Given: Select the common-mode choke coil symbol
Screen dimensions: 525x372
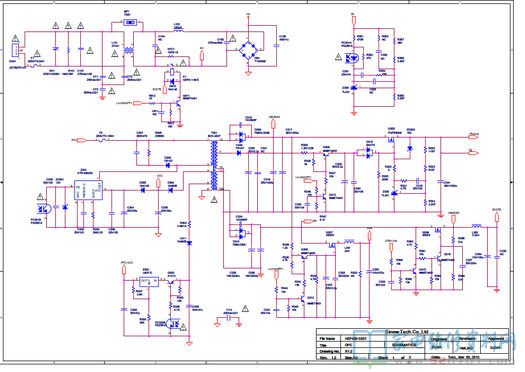Looking at the screenshot, I should tap(128, 51).
